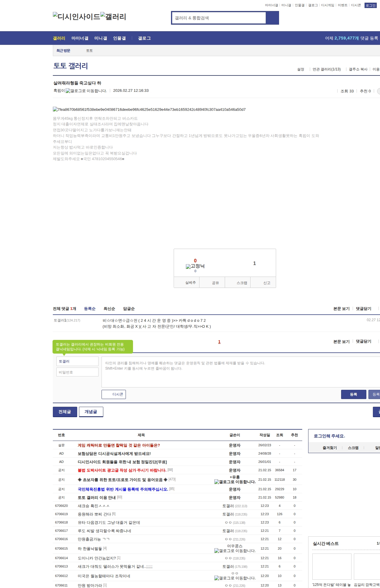Focus the 갤러리 & 통합검색 search field

pos(219,18)
